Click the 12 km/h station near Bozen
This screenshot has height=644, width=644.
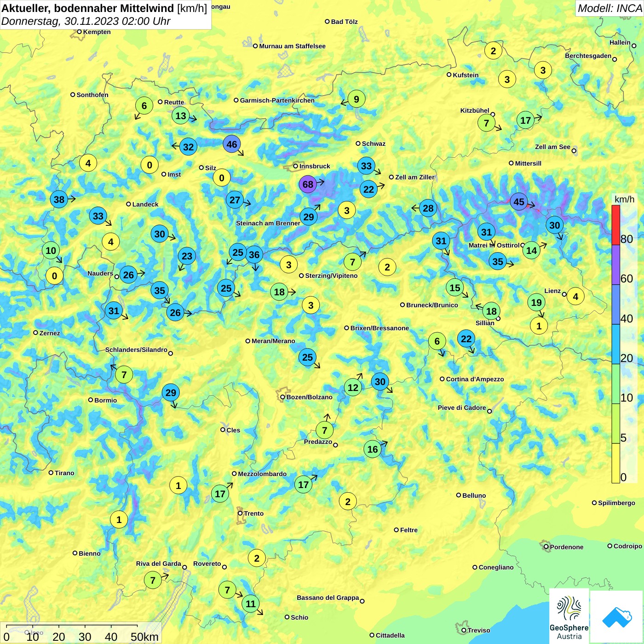[x=353, y=387]
